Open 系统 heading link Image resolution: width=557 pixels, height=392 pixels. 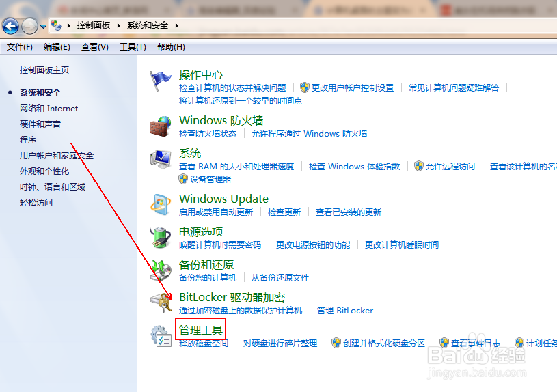click(x=190, y=154)
